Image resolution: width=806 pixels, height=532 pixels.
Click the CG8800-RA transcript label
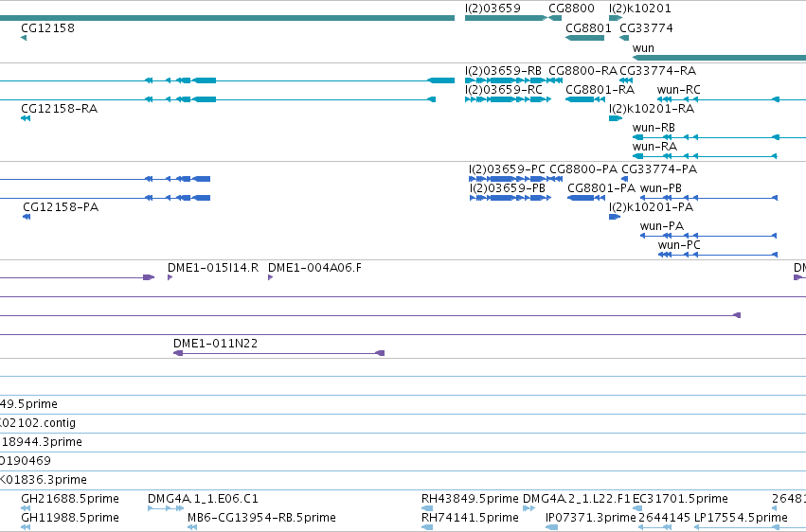coord(582,70)
